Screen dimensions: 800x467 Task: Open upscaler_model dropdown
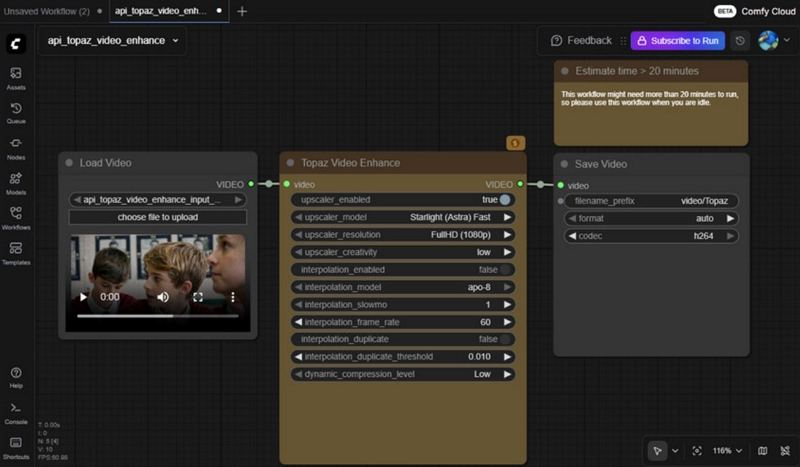pos(403,217)
